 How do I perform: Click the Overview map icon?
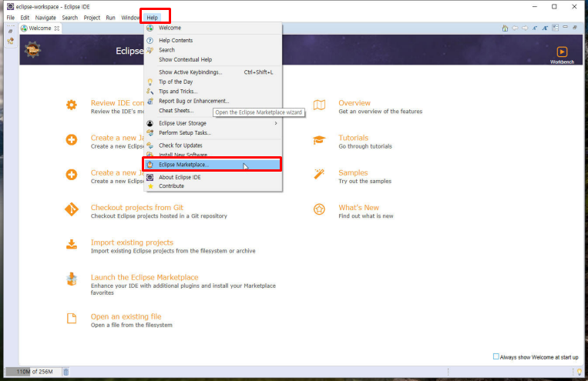click(x=319, y=105)
